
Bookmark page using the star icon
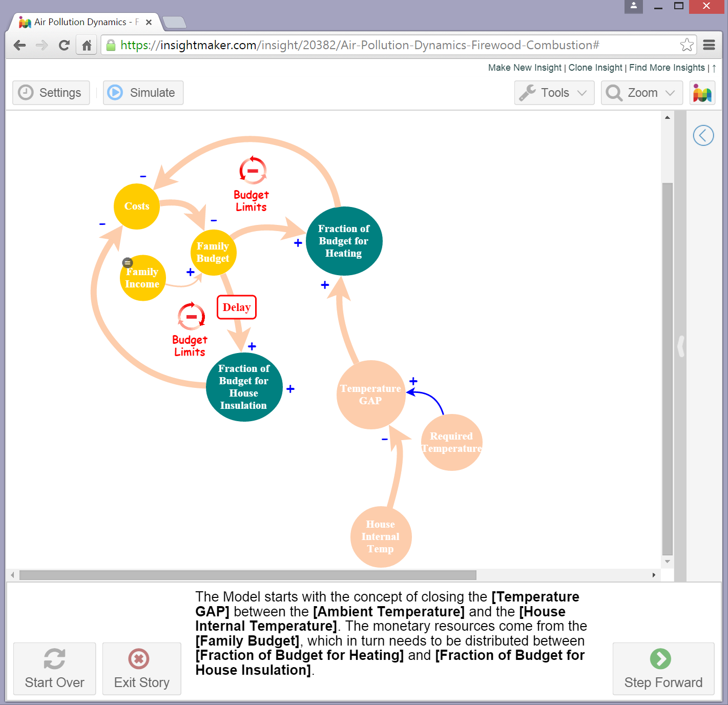pyautogui.click(x=687, y=45)
